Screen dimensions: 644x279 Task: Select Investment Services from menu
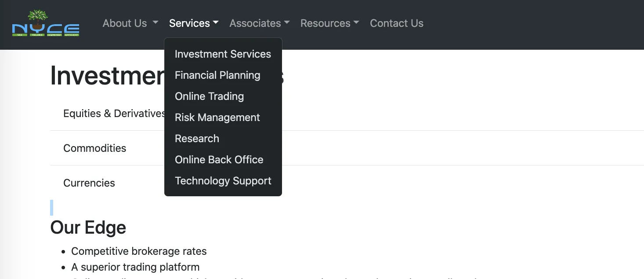(x=223, y=54)
